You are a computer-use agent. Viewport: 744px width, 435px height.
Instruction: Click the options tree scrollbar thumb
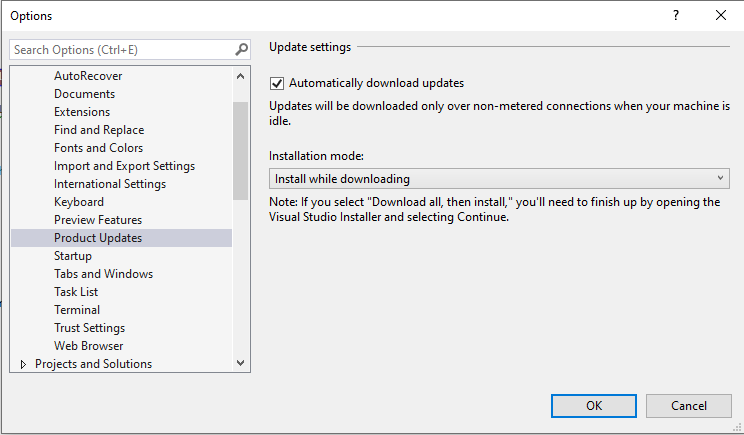pos(241,151)
